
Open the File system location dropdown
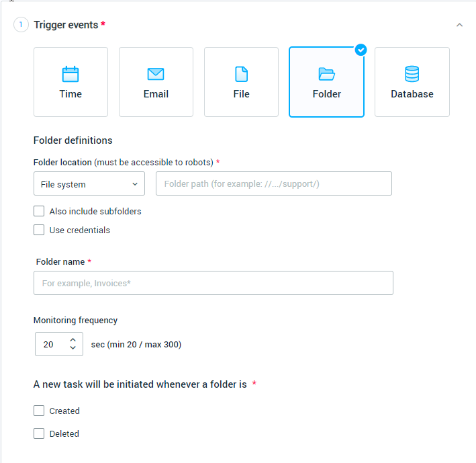point(89,183)
